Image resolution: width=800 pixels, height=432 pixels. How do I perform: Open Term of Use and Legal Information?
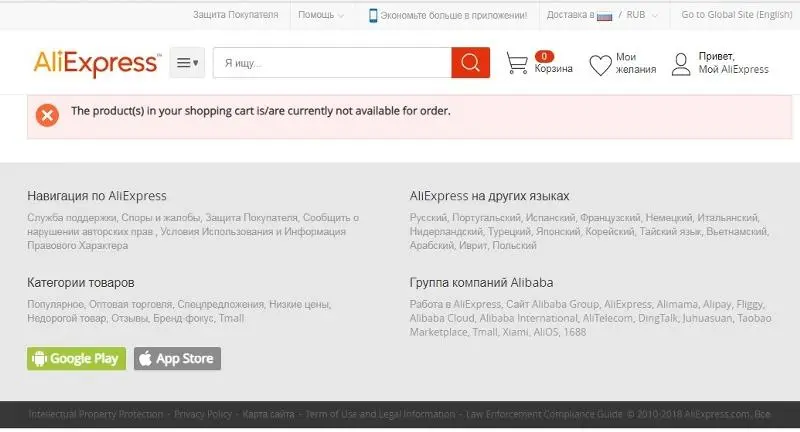pyautogui.click(x=380, y=414)
